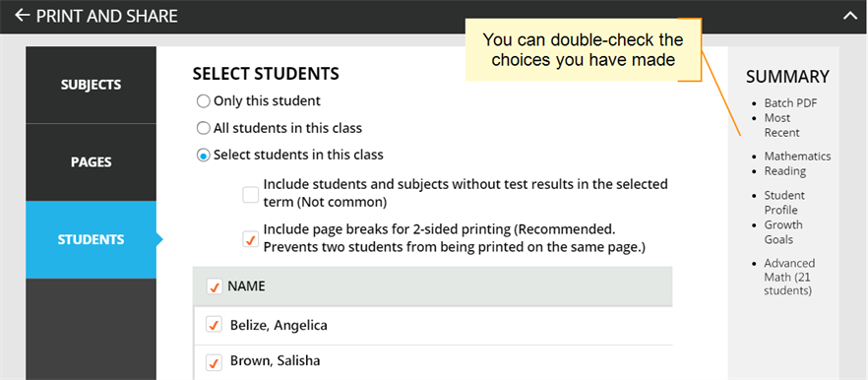Collapse the Print and Share panel chevron
This screenshot has height=380, width=868.
pos(849,16)
